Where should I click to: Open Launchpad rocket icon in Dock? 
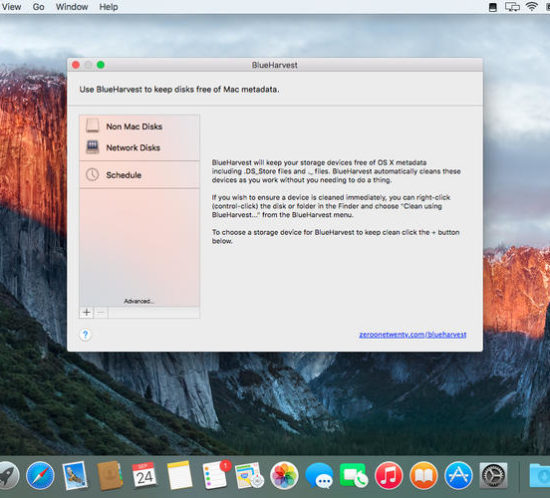(x=7, y=476)
